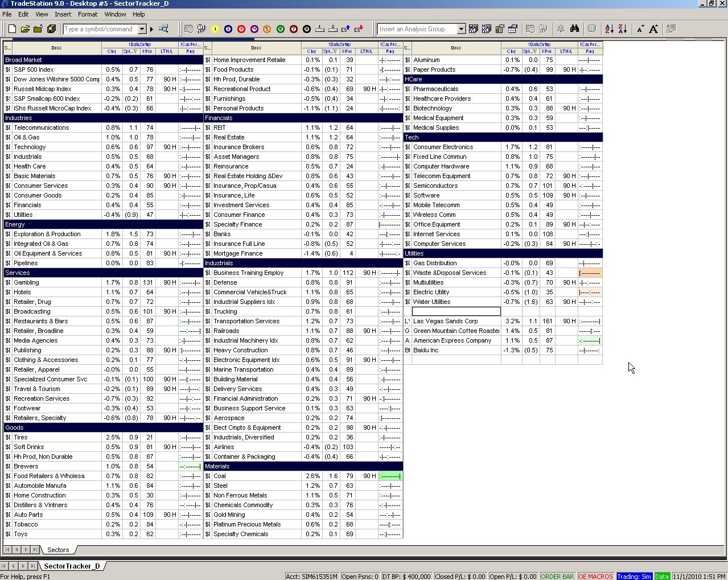Click the Acct: SIM615351M status field

click(311, 576)
